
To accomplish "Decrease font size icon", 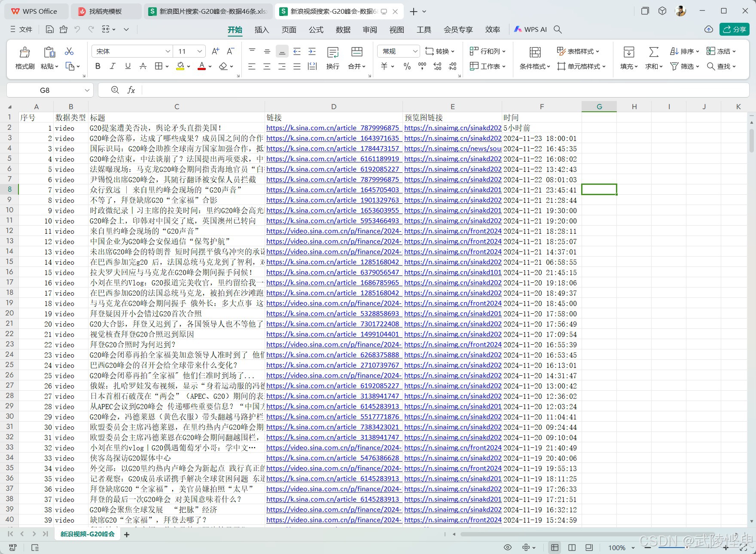I will [230, 51].
